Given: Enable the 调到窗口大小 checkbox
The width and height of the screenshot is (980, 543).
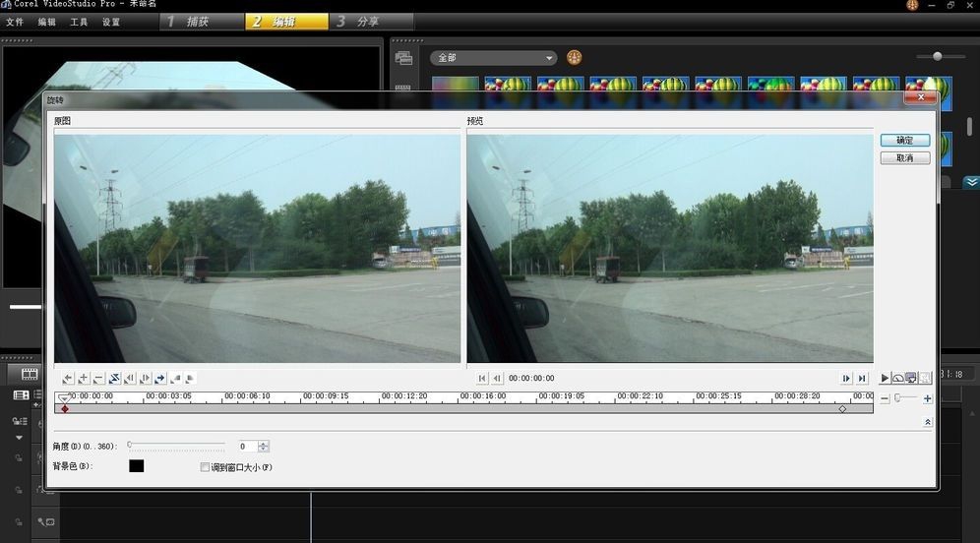Looking at the screenshot, I should coord(206,467).
